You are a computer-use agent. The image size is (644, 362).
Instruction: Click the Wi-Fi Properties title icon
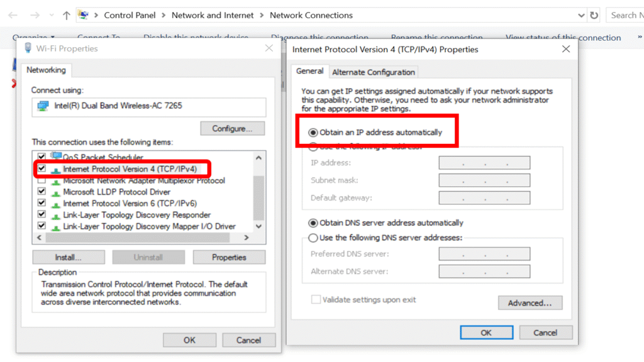28,48
